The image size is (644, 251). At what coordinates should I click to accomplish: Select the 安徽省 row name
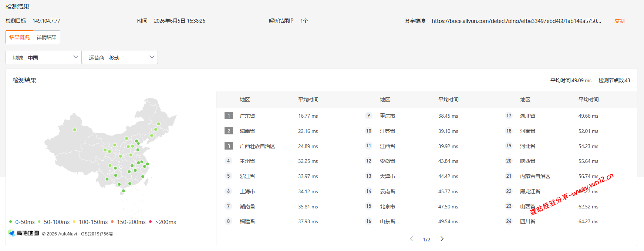[x=387, y=161]
